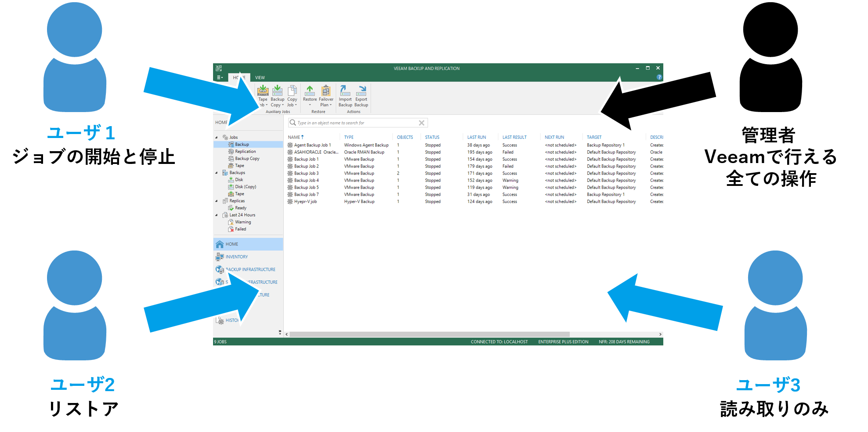Click the Export Backup ribbon icon

click(x=361, y=96)
